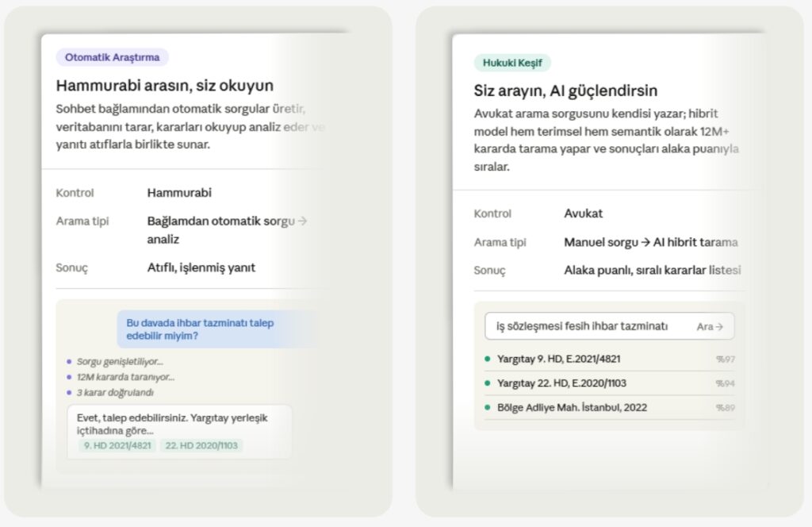Click the arrow icon in the Ara button
812x527 pixels.
(719, 326)
